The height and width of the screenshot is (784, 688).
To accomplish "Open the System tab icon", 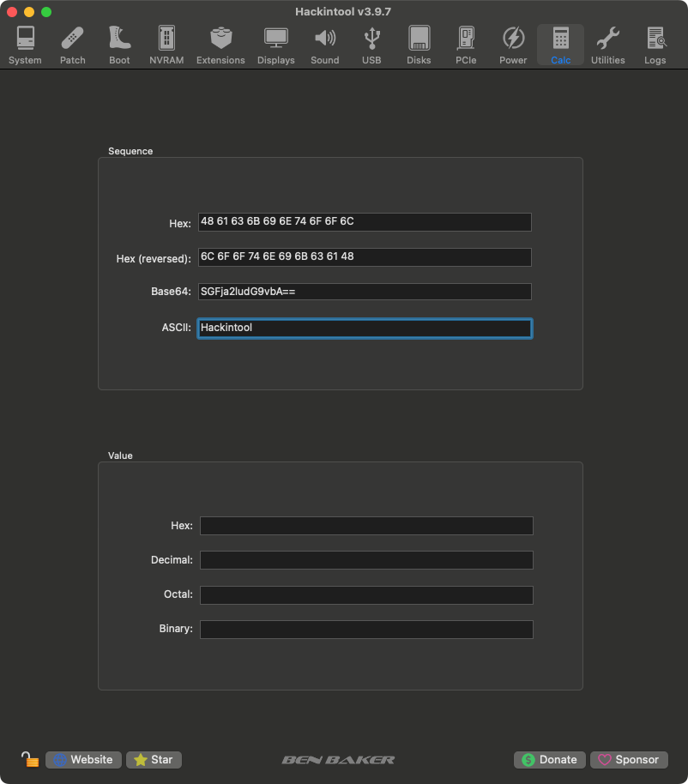I will click(25, 39).
